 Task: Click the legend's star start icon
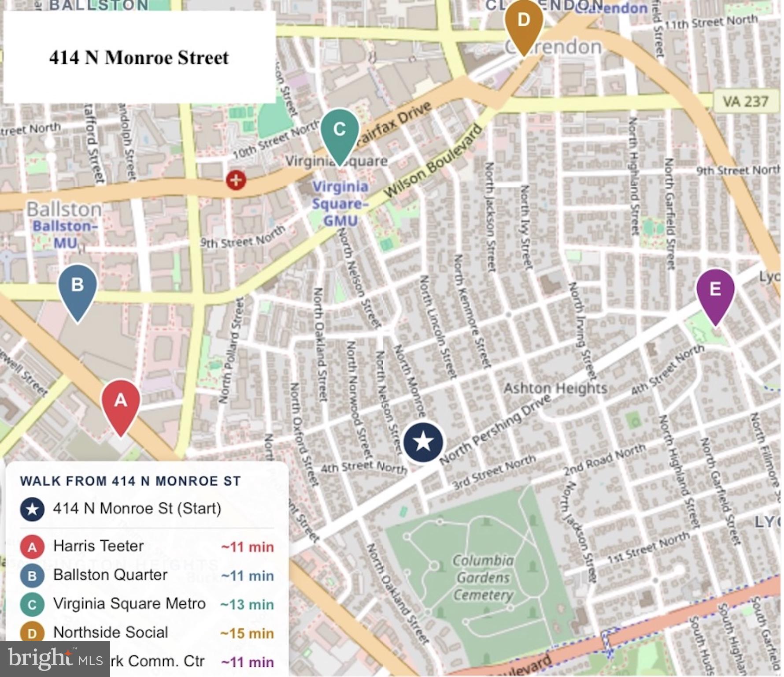pyautogui.click(x=32, y=509)
